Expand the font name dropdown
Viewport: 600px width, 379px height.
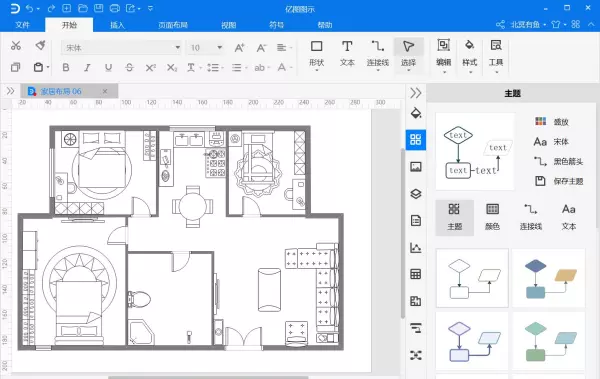178,47
